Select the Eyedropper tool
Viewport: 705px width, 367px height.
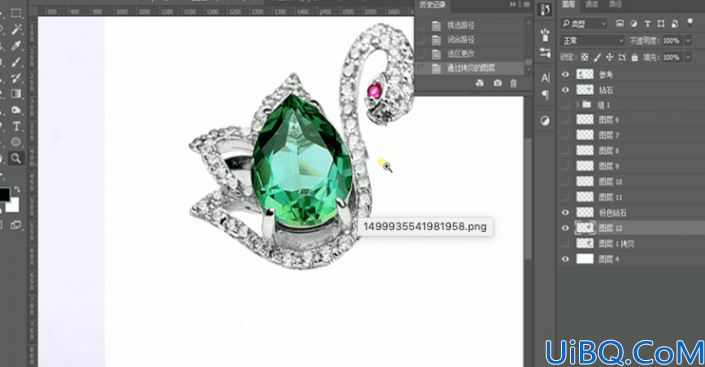pos(16,46)
